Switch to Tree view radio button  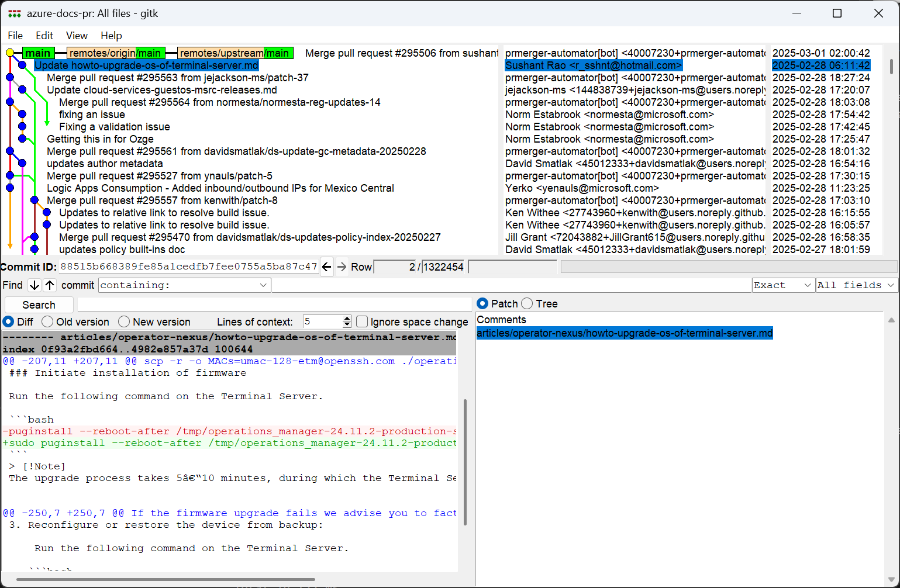click(527, 304)
